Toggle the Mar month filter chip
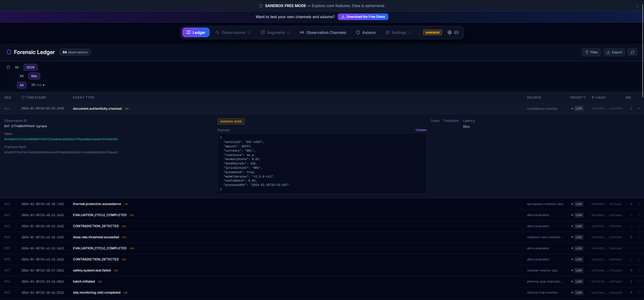 (34, 76)
